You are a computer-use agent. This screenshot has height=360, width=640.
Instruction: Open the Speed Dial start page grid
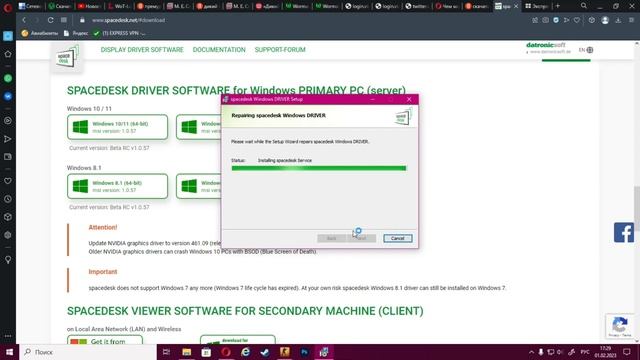click(64, 20)
